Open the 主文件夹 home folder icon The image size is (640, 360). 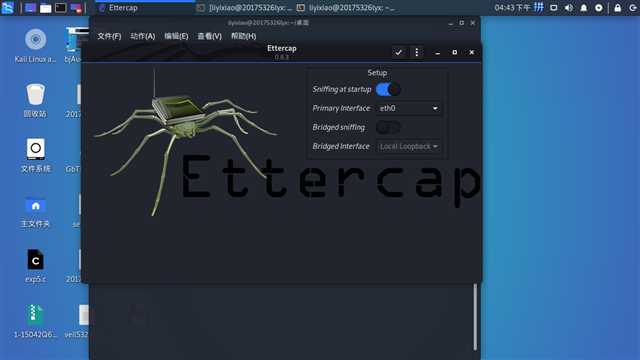(36, 211)
